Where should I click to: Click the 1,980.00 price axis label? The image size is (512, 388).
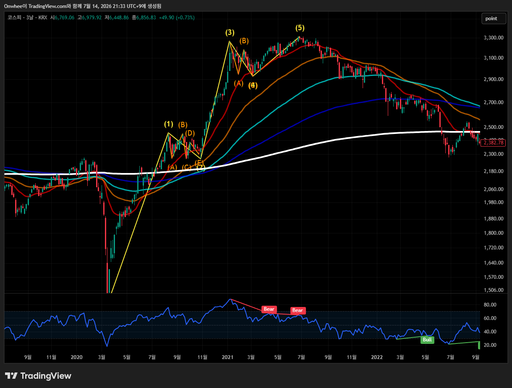(494, 202)
